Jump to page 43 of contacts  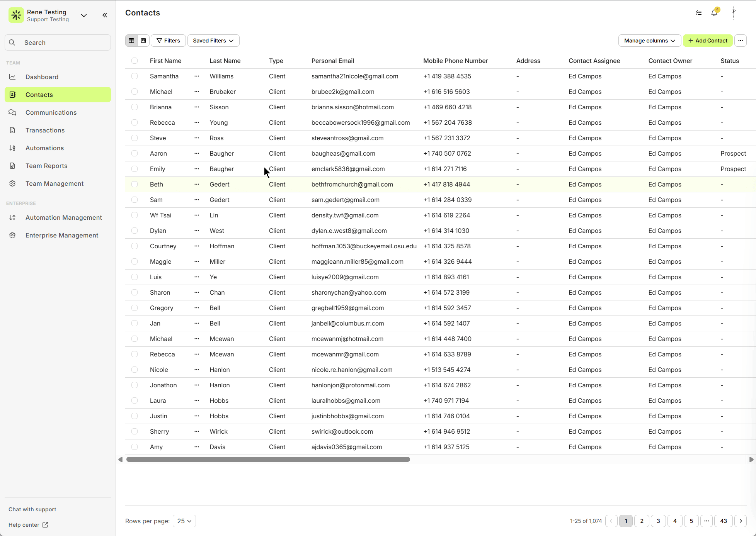pyautogui.click(x=723, y=521)
